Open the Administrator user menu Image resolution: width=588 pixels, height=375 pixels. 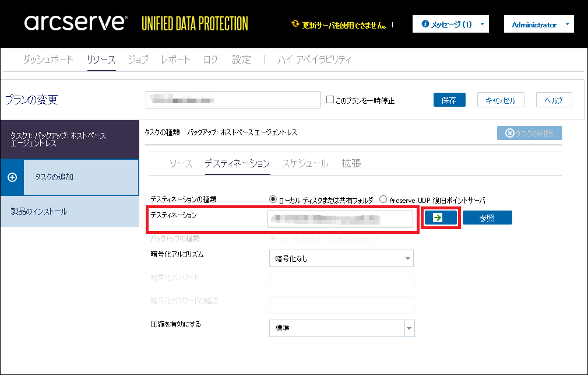coord(538,24)
